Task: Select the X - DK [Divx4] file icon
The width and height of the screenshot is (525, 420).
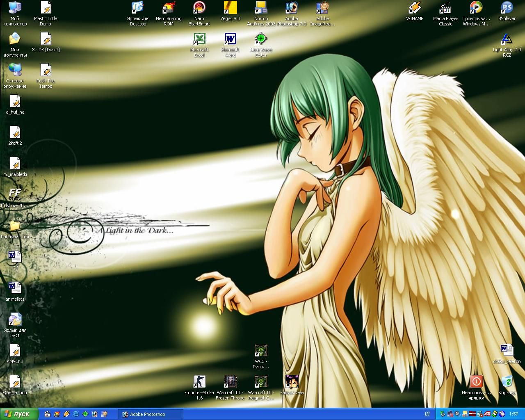Action: 46,43
